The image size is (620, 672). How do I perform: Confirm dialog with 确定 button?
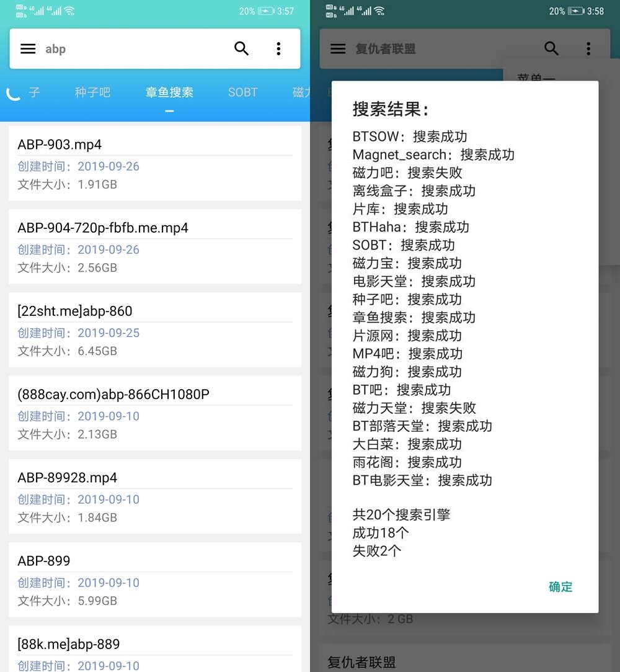560,587
